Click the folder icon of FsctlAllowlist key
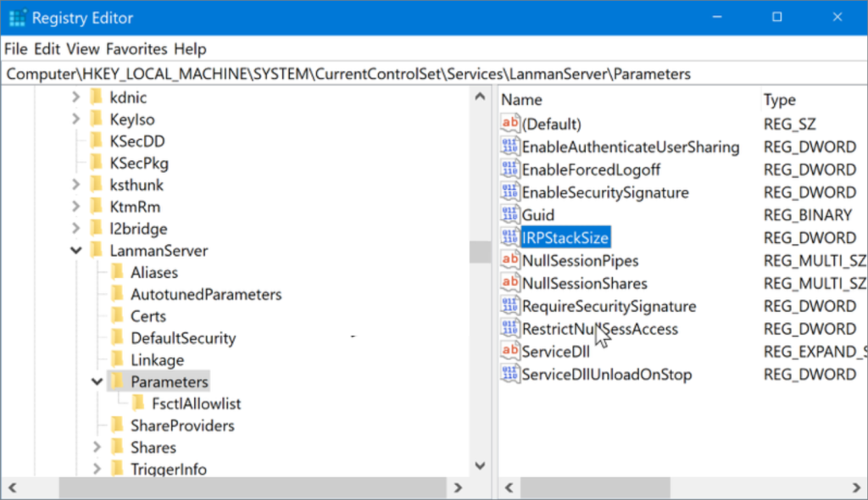This screenshot has height=500, width=868. click(138, 403)
